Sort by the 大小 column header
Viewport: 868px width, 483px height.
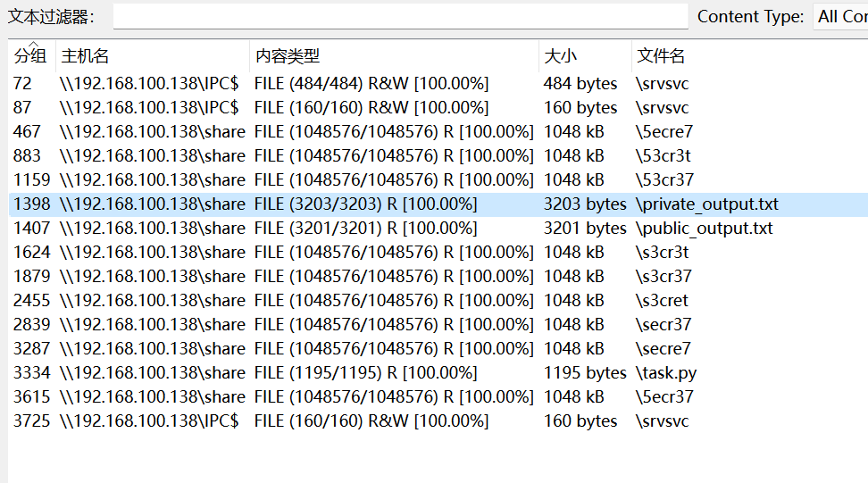(560, 56)
